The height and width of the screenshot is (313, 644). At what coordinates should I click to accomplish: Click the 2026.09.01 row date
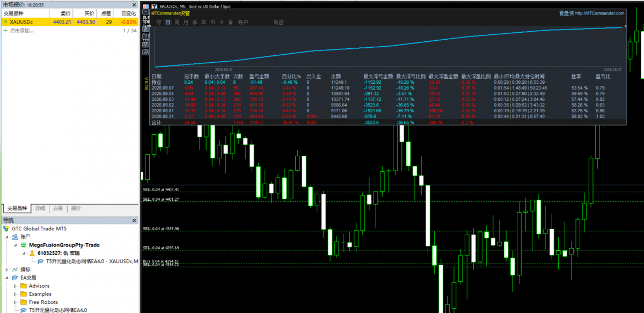[x=162, y=111]
